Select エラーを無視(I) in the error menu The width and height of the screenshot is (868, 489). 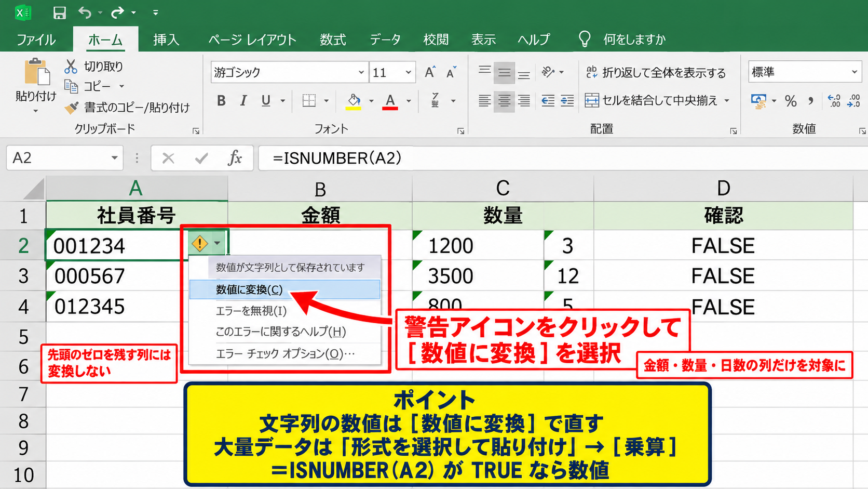[284, 311]
